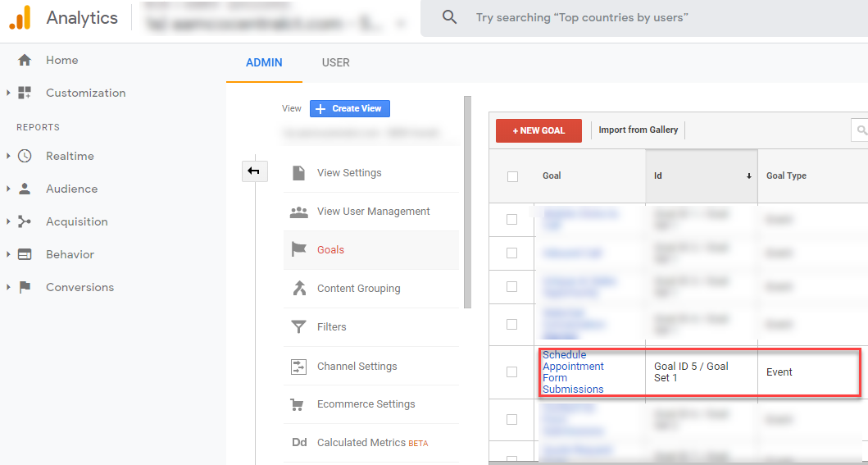The height and width of the screenshot is (465, 868).
Task: Switch to the USER tab
Action: click(335, 62)
